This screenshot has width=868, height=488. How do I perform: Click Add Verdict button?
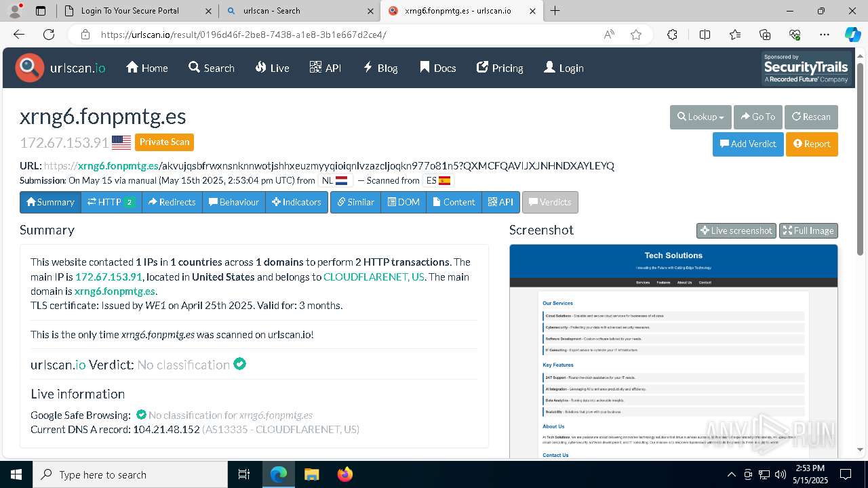tap(748, 144)
